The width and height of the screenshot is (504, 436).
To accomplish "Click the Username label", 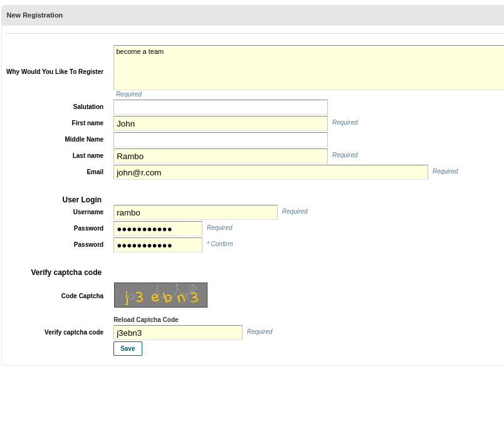I will click(88, 212).
